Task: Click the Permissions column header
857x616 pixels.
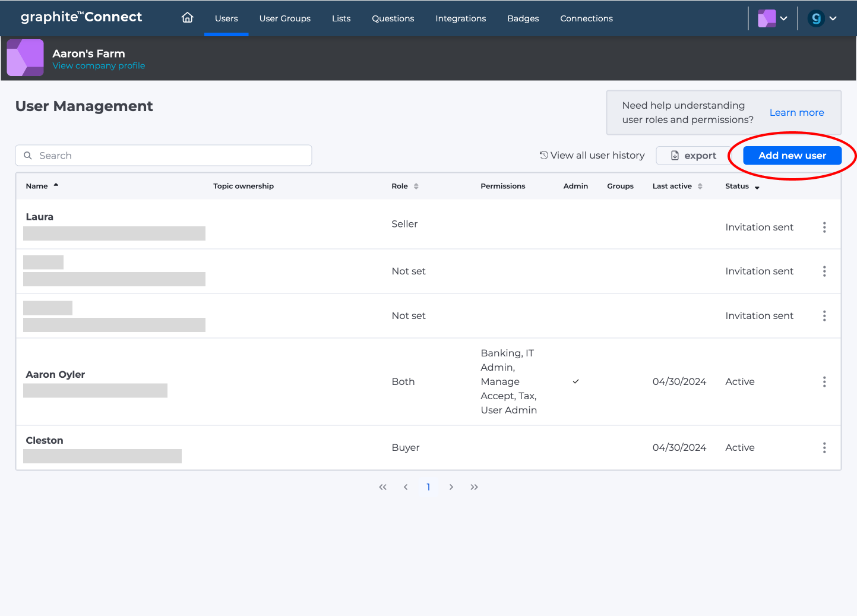Action: (503, 187)
